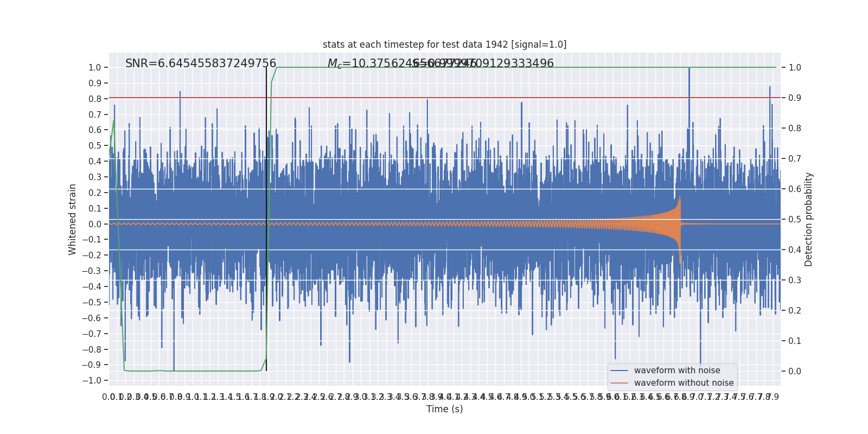Select Whitened strain tick label −0.6
Viewport: 868px width, 434px height.
(92, 318)
